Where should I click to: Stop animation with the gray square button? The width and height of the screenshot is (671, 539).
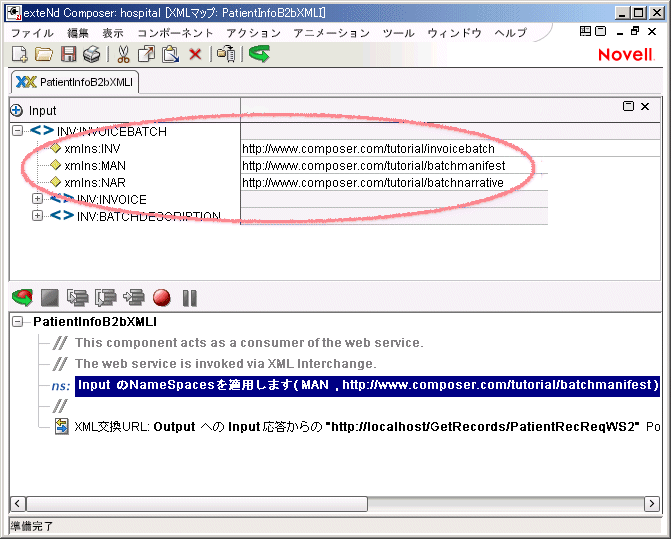pyautogui.click(x=50, y=298)
